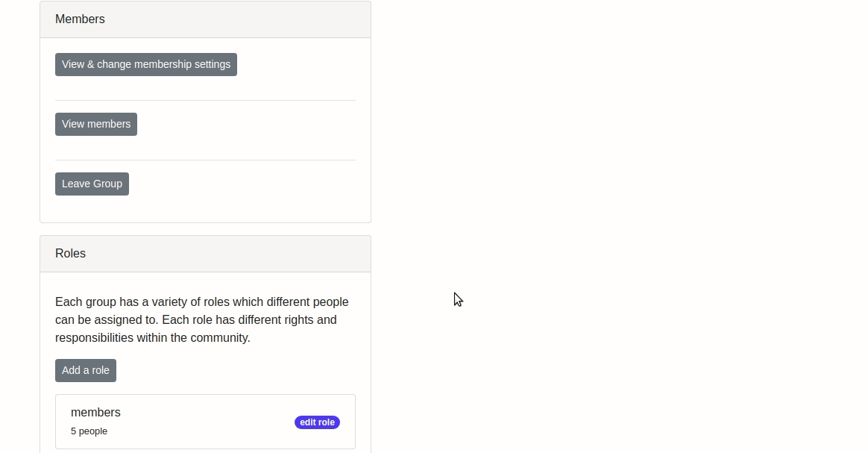Click the Leave Group button
868x453 pixels.
click(x=92, y=184)
